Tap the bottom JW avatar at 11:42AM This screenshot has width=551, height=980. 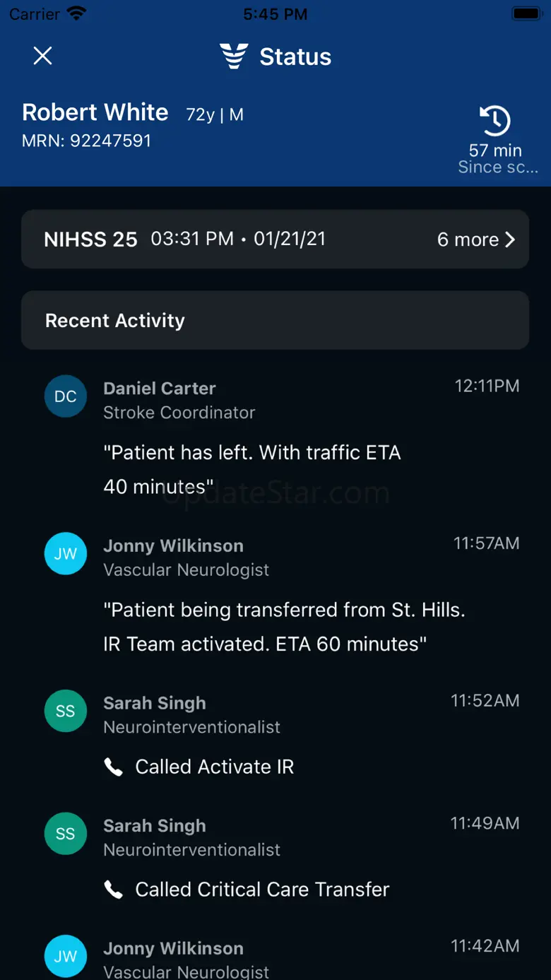point(65,957)
